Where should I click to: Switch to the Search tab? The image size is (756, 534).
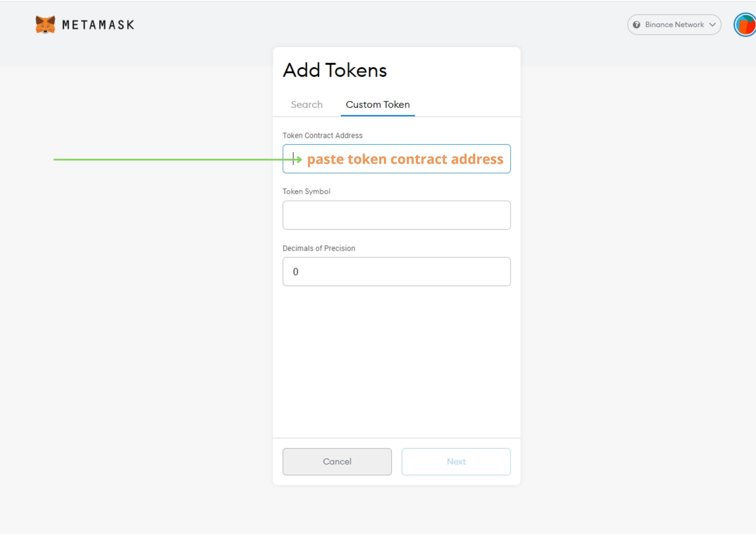pos(306,105)
